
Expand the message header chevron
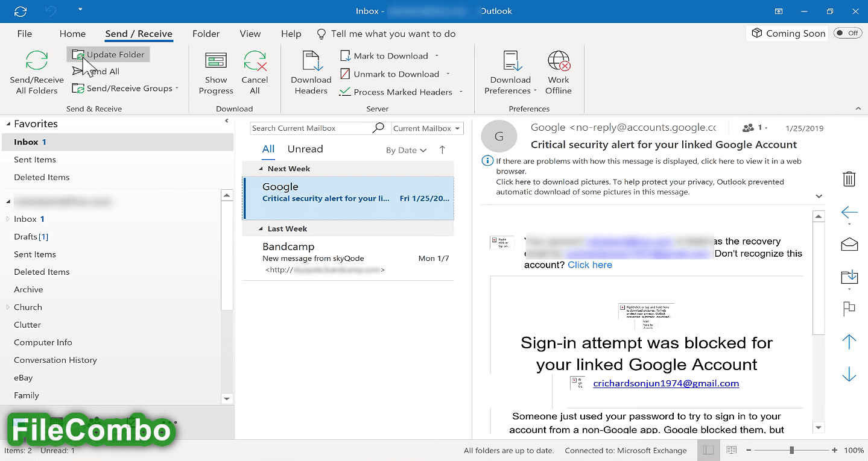tap(819, 196)
